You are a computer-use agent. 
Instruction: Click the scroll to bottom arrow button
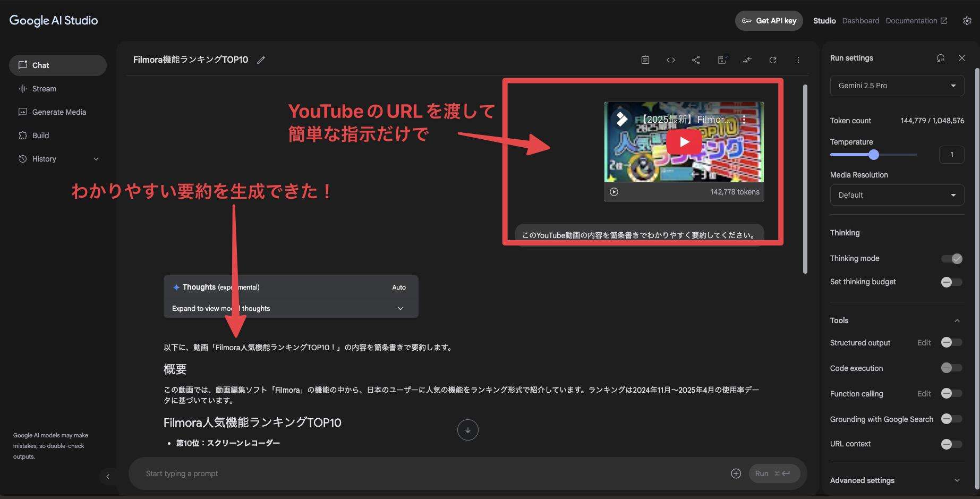coord(468,430)
